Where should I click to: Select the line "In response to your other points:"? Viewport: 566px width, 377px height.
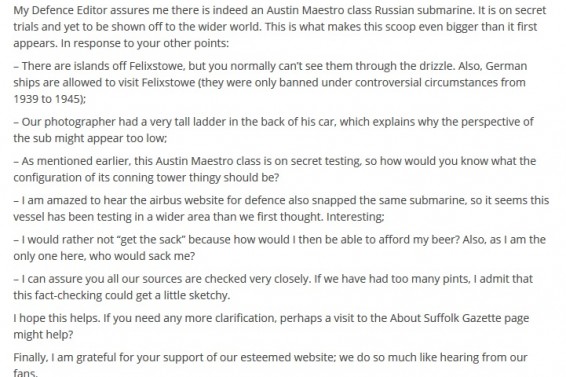point(145,43)
